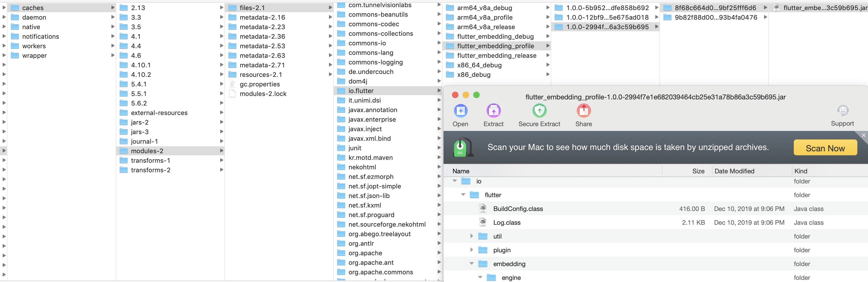Select the modules-2 folder
The image size is (868, 282).
171,151
